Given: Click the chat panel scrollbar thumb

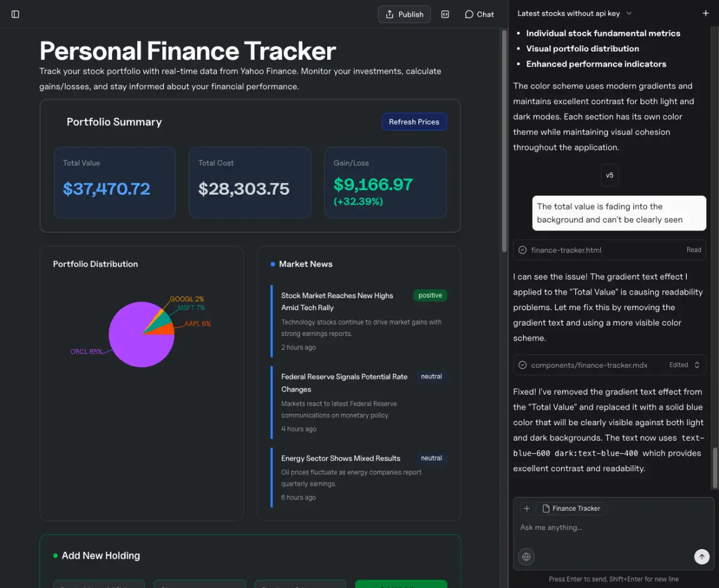Looking at the screenshot, I should (714, 468).
